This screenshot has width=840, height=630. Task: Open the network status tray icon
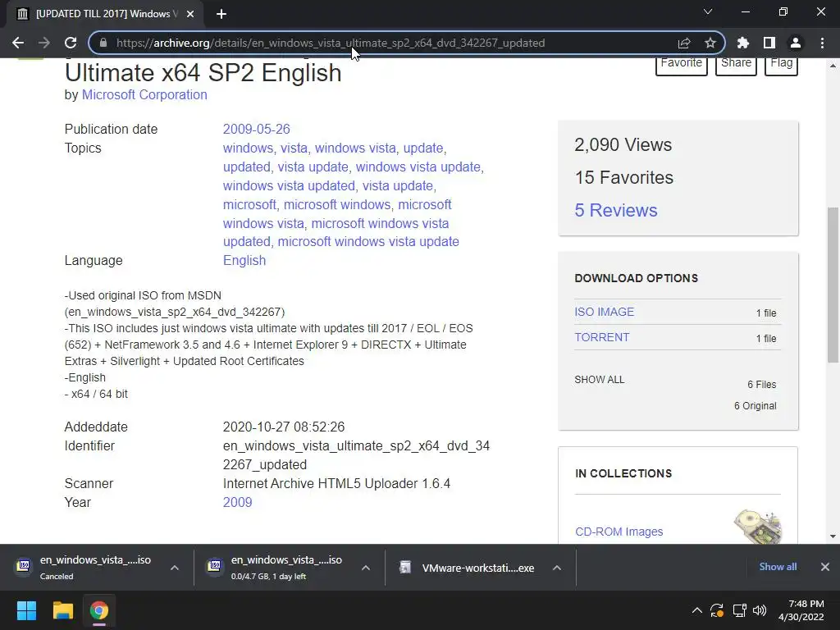(x=739, y=610)
